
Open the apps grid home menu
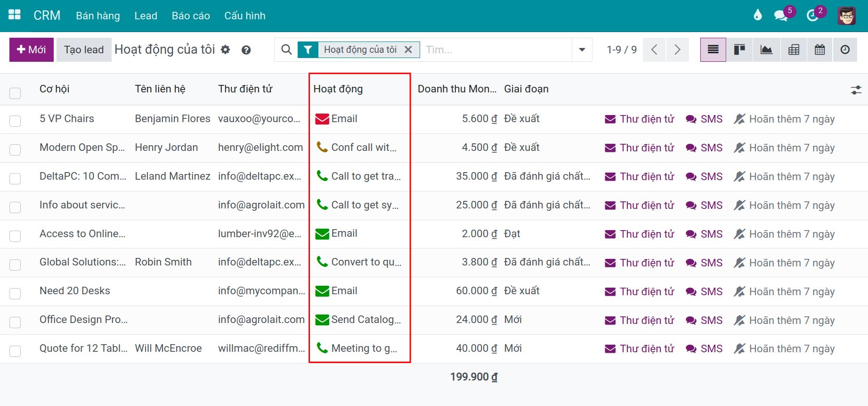(x=15, y=15)
